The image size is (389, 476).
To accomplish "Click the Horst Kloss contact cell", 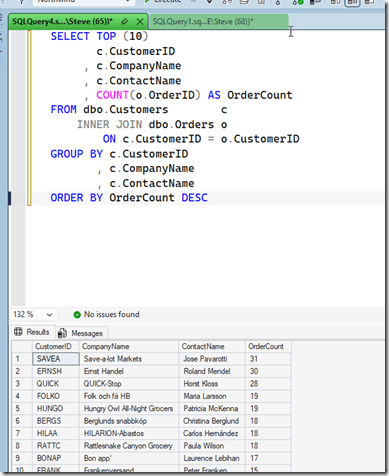I will pyautogui.click(x=212, y=384).
